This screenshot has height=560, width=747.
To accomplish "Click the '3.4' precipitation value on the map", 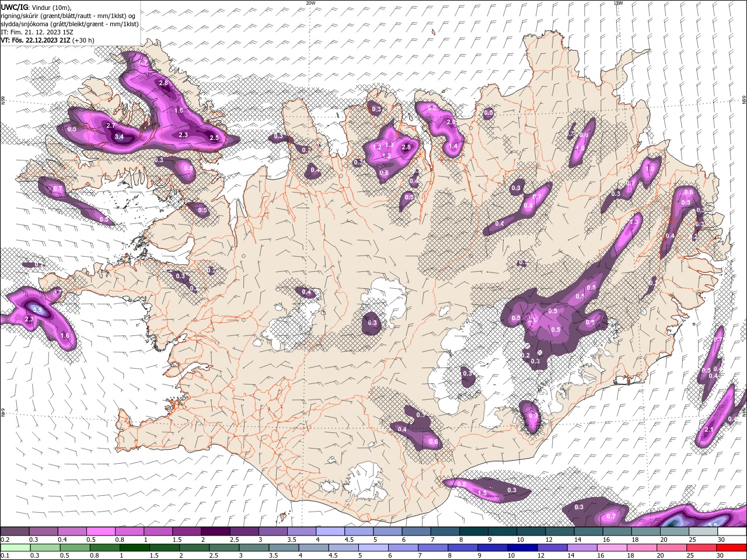I will coord(119,137).
